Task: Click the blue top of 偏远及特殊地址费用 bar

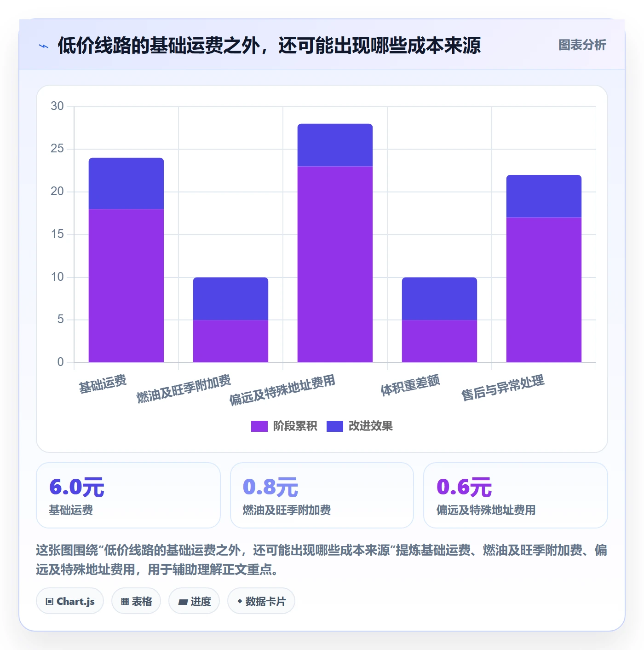Action: click(x=335, y=145)
